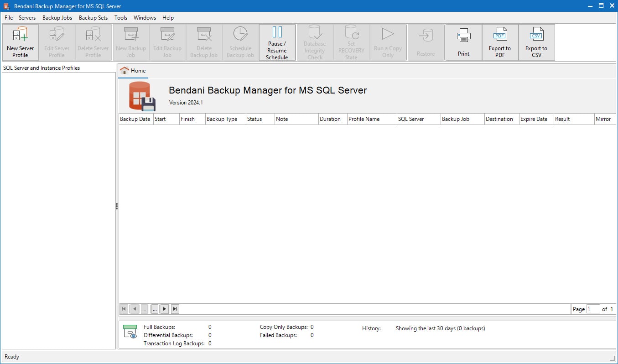Sort by the Backup Date column
The image size is (618, 364).
tap(135, 119)
